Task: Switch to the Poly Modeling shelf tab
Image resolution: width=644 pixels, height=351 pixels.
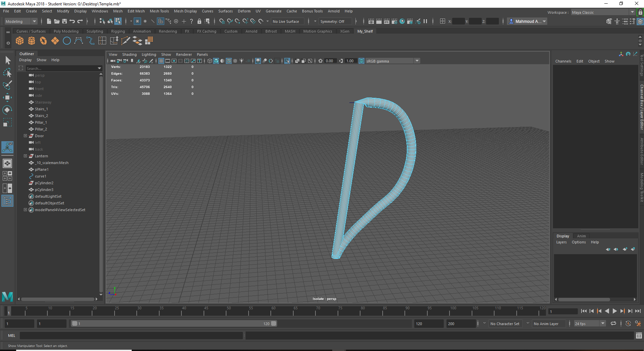Action: (66, 31)
